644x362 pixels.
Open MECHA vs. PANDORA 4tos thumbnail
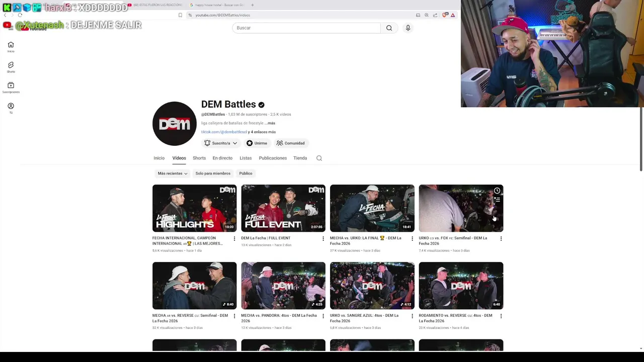(x=283, y=286)
